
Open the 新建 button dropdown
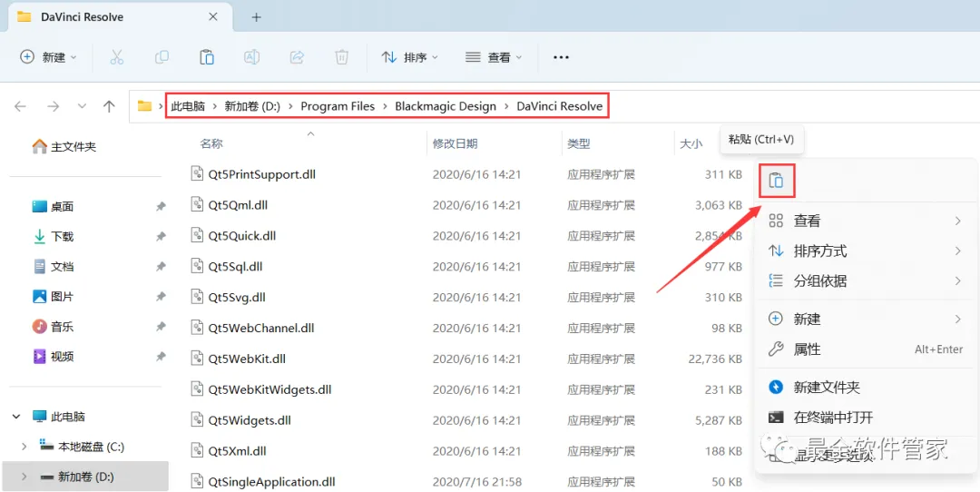49,57
